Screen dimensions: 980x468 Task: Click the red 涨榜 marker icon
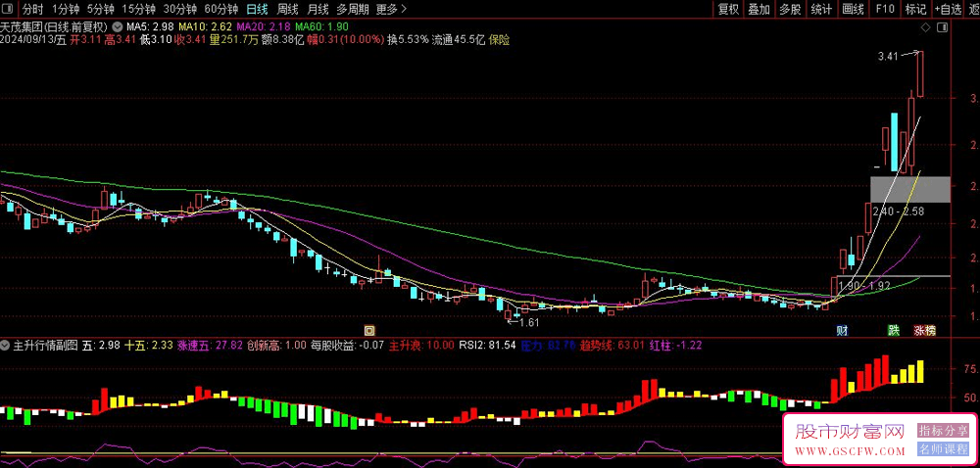(x=923, y=330)
